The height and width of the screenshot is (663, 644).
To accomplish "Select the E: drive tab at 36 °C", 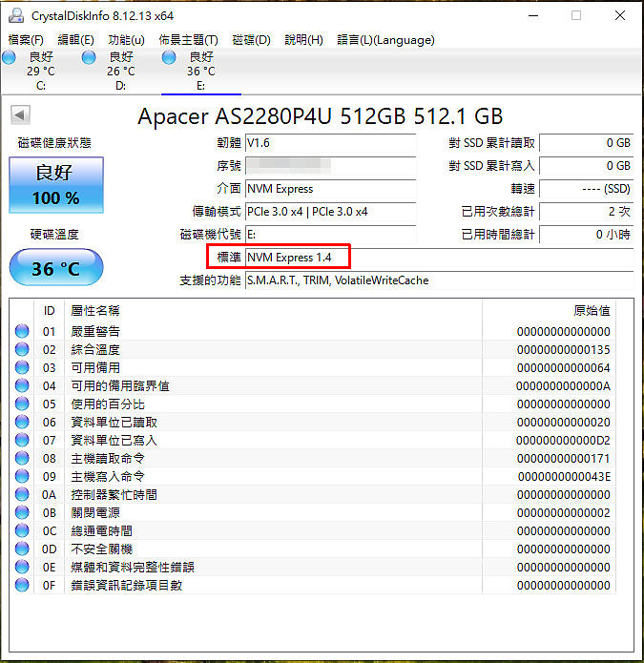I will point(201,71).
